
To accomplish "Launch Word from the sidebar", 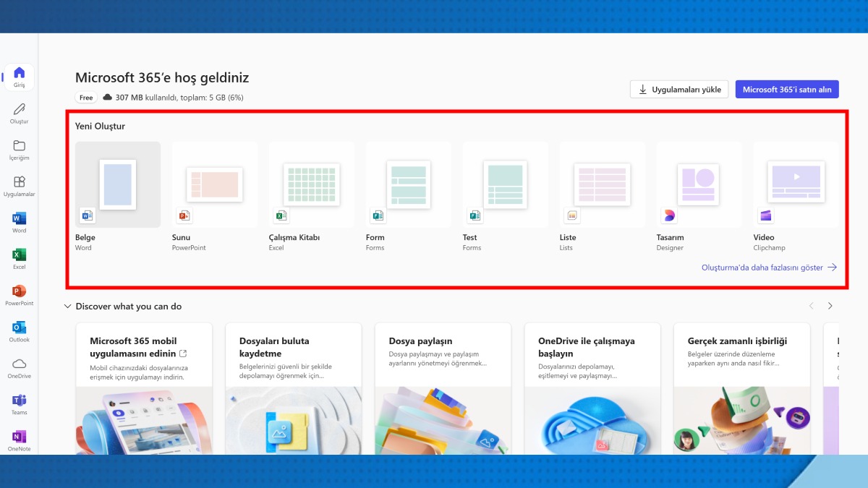I will tap(20, 223).
